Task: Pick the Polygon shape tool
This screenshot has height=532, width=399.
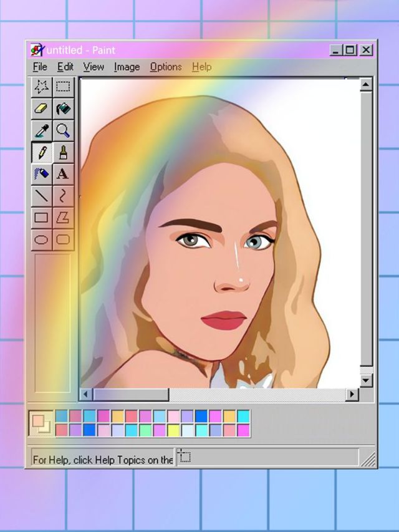Action: [x=63, y=218]
